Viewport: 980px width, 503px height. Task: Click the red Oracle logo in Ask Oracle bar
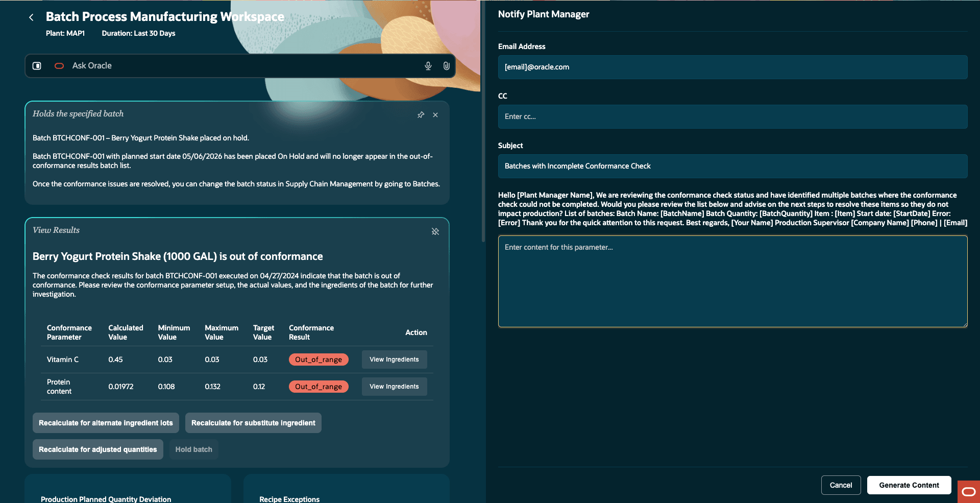(59, 66)
